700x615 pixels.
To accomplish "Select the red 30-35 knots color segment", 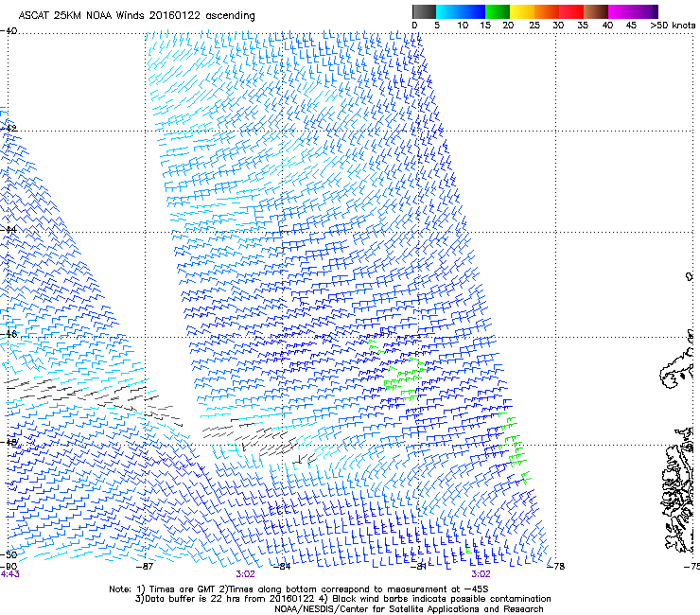I will [x=571, y=11].
